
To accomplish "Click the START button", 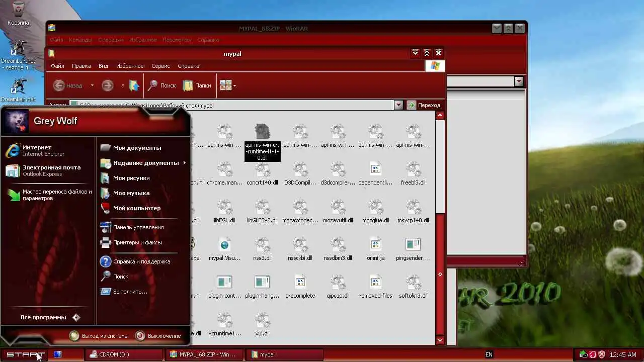I will (x=25, y=354).
